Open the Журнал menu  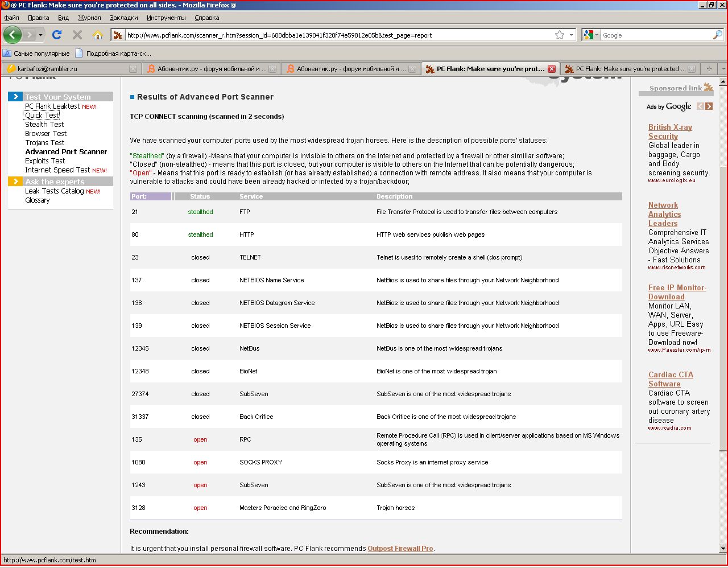pyautogui.click(x=89, y=18)
